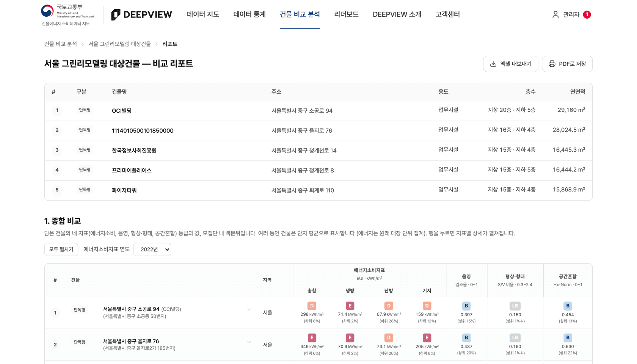Click E grade badge for 349 kWh/m² total
The image size is (637, 364).
click(x=312, y=337)
